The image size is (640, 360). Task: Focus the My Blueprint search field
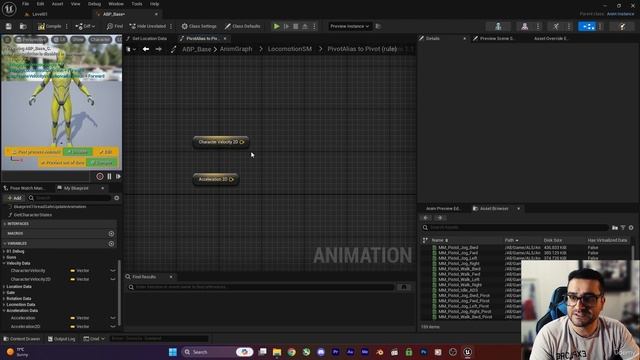click(x=69, y=198)
